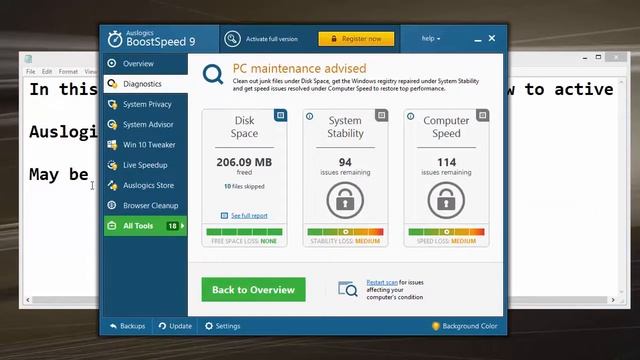
Task: Select the Diagnostics sidebar item
Action: (146, 84)
